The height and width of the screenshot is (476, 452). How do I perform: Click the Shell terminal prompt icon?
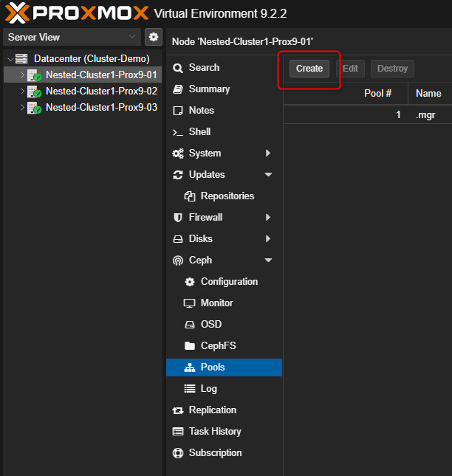178,132
